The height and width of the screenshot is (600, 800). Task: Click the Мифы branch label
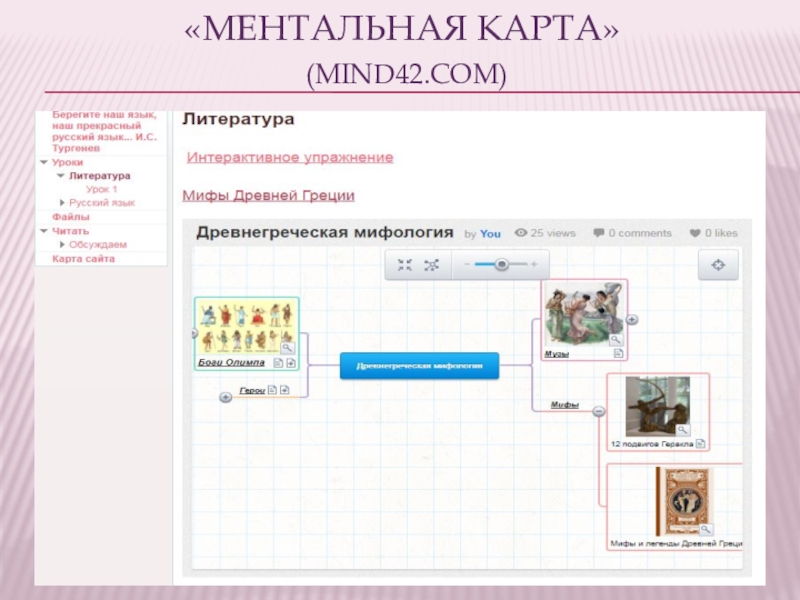[565, 405]
